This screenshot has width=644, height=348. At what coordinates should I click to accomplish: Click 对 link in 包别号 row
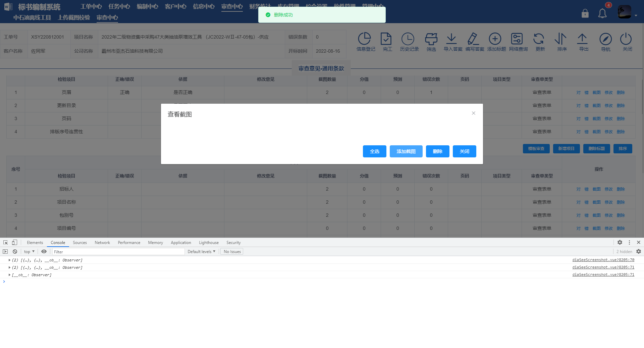578,215
